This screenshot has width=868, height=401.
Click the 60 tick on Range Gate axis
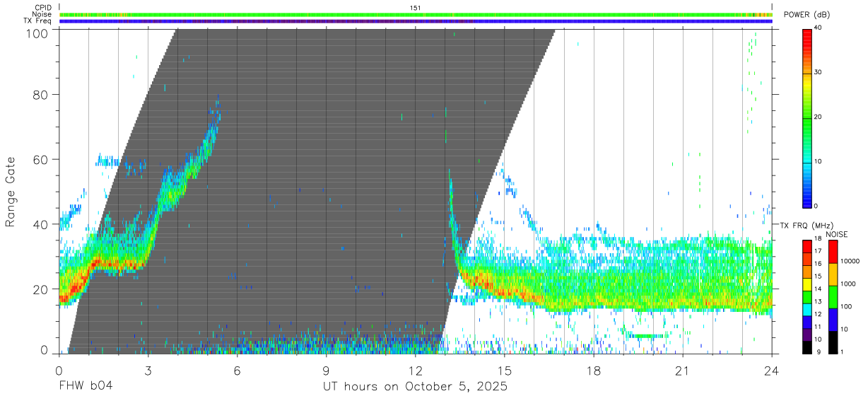coord(40,159)
